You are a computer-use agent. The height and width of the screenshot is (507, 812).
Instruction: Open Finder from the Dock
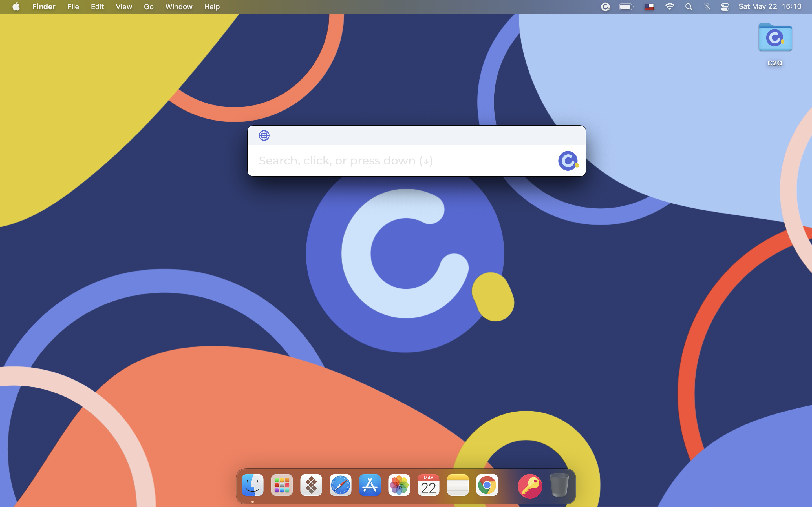(x=252, y=485)
